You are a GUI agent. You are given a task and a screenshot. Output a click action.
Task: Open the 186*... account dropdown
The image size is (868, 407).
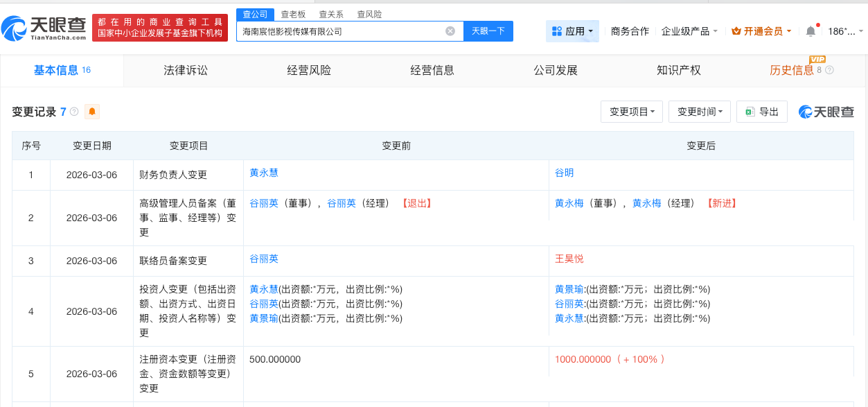tap(842, 31)
